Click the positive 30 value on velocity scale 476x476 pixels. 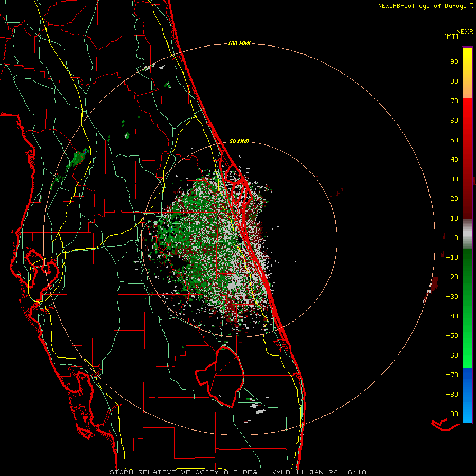coord(454,179)
